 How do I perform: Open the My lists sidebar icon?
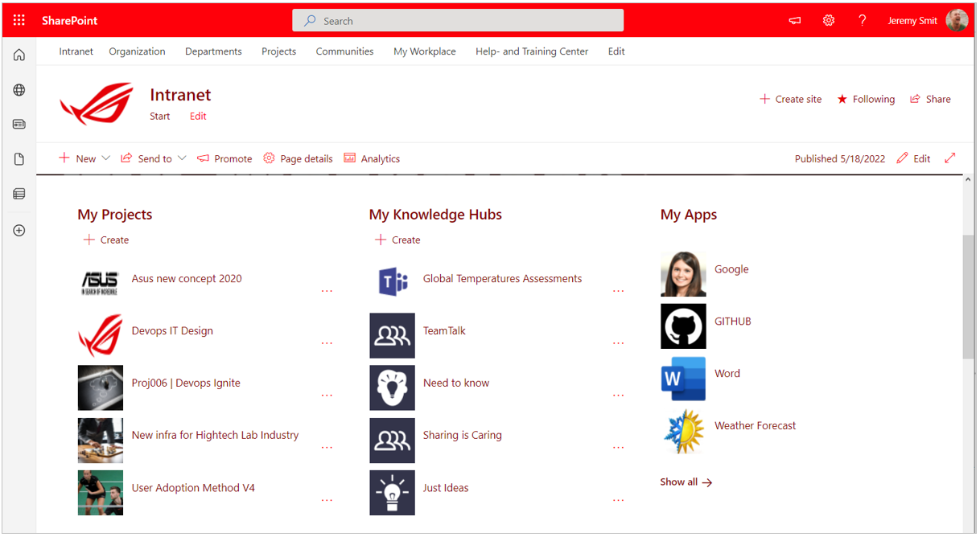pyautogui.click(x=19, y=194)
